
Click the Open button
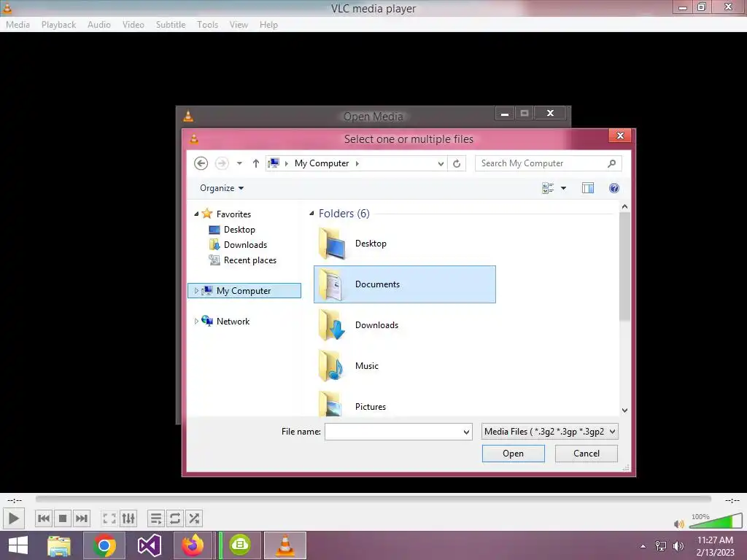coord(513,454)
